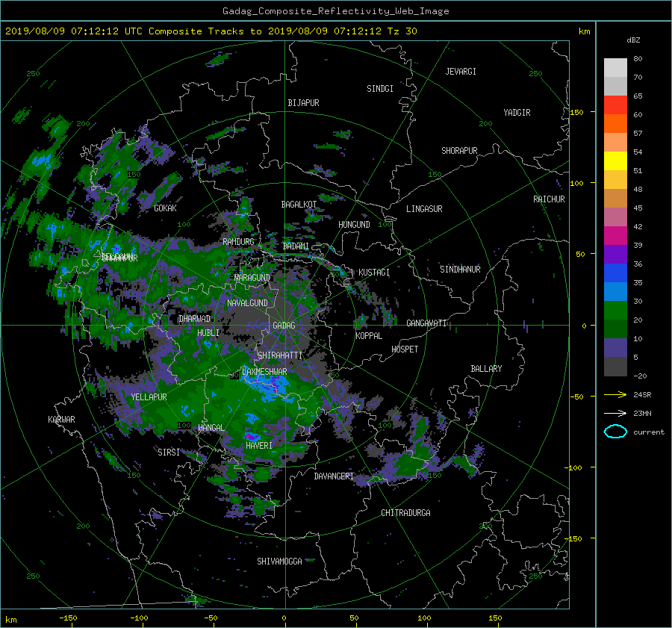This screenshot has height=628, width=672.
Task: Select the bright green 20-30 dBZ swatch
Action: [x=615, y=311]
